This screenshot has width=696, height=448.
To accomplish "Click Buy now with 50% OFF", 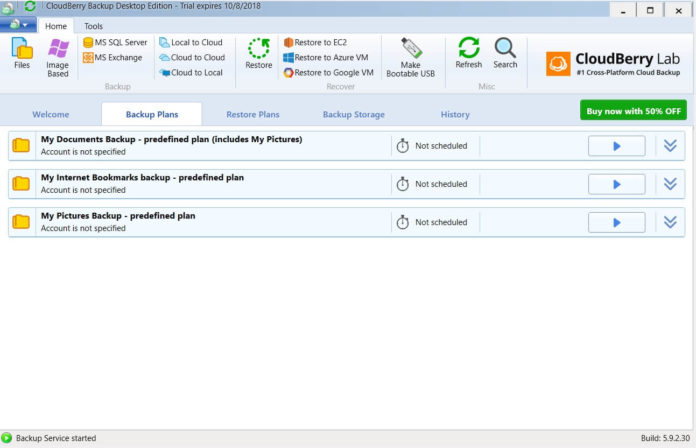I will [633, 111].
